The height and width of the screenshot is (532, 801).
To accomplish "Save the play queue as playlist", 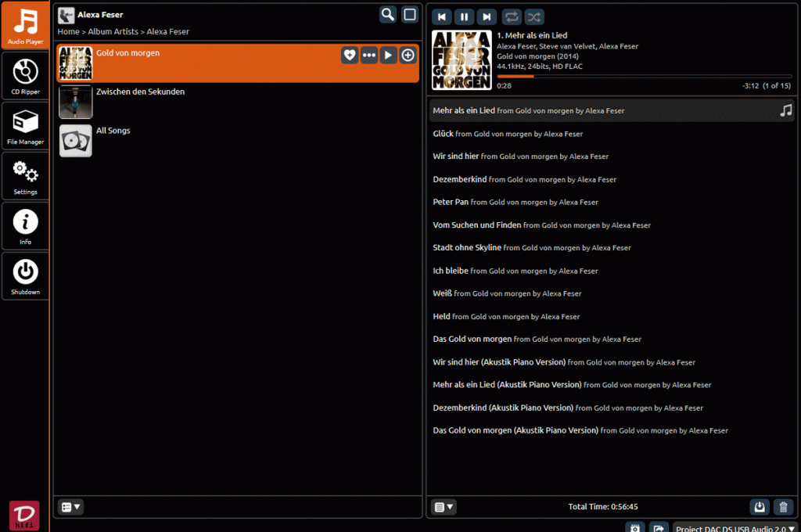I will [x=759, y=507].
